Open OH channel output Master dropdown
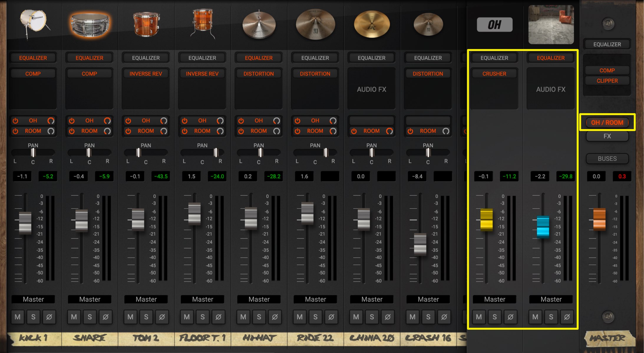Viewport: 644px width, 353px height. 495,299
